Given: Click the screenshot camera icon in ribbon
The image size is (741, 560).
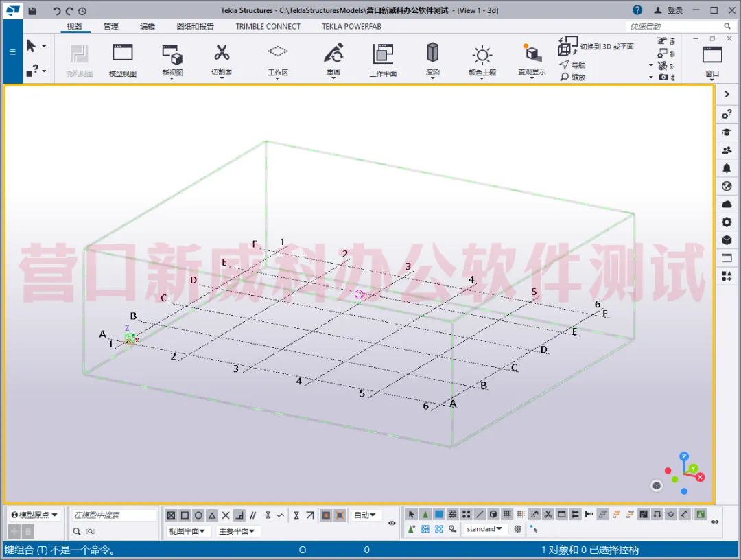Looking at the screenshot, I should coord(663,77).
